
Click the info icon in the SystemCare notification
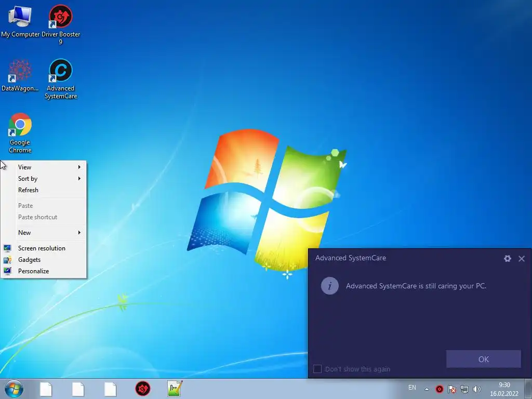pyautogui.click(x=329, y=286)
